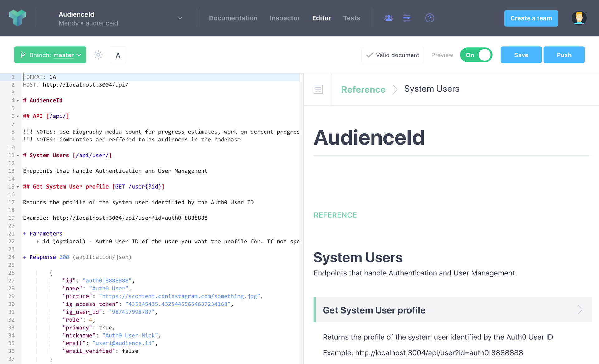Viewport: 599px width, 364px height.
Task: Click the Valid document indicator
Action: click(392, 55)
